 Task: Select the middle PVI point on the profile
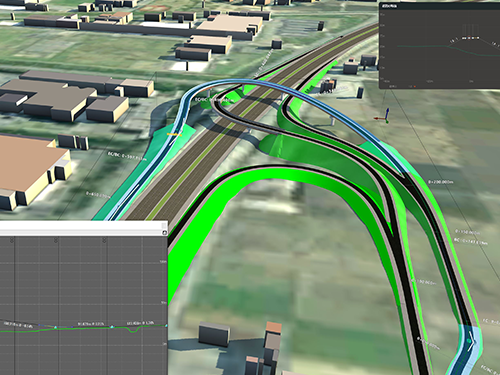(112, 327)
